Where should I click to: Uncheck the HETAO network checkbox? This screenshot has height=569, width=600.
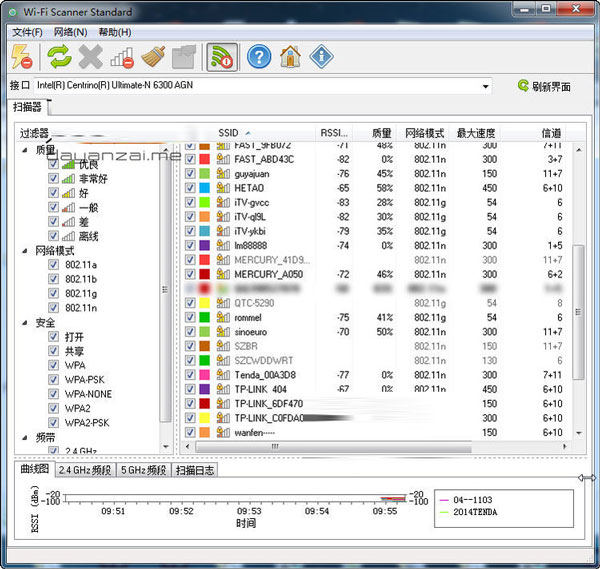pos(190,188)
